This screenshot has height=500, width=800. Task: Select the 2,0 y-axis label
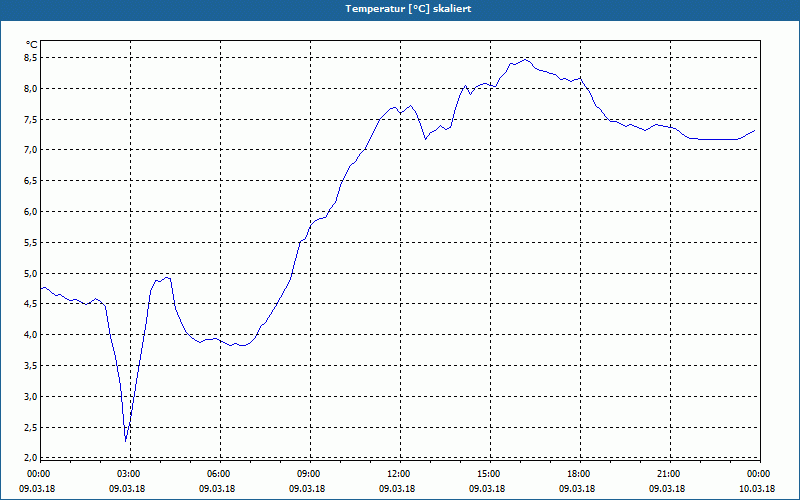(32, 458)
